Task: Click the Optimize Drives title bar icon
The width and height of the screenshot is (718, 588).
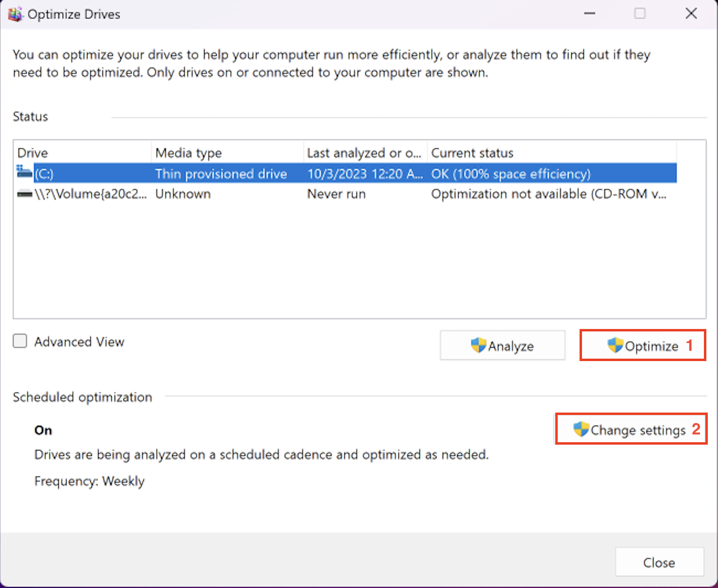Action: pos(15,14)
